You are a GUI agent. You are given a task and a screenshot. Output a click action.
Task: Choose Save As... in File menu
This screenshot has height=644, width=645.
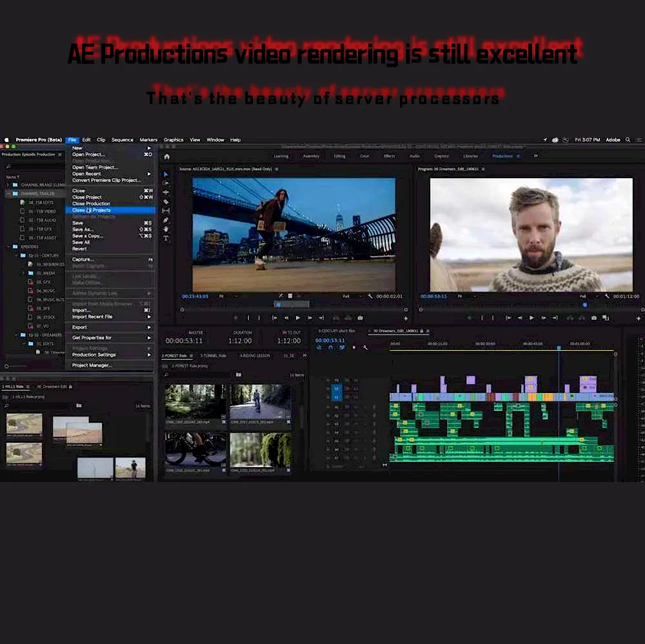(110, 229)
